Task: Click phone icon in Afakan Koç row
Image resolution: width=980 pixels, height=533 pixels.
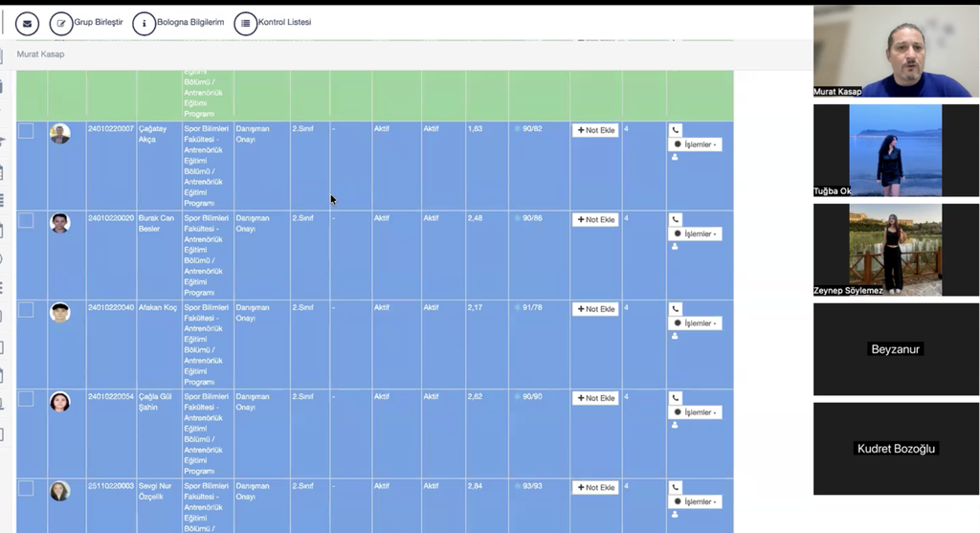Action: 676,309
